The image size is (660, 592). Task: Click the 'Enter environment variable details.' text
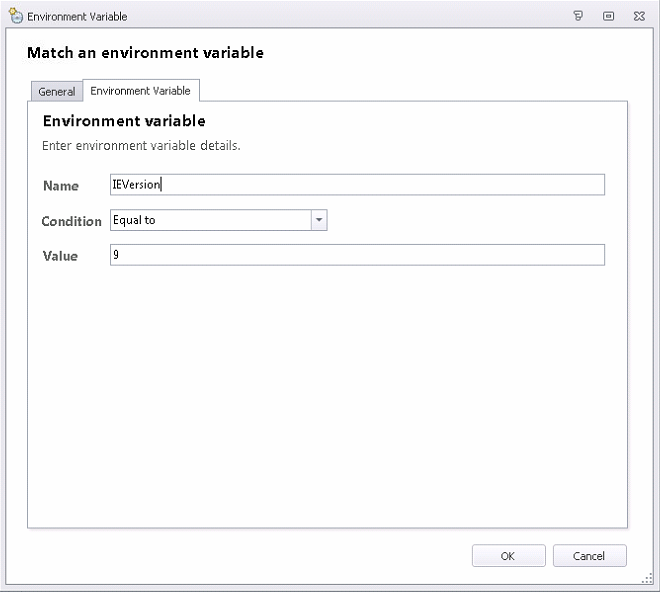coord(141,146)
